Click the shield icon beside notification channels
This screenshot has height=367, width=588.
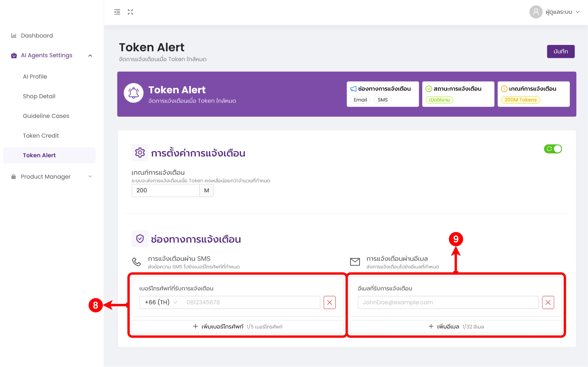(x=140, y=239)
